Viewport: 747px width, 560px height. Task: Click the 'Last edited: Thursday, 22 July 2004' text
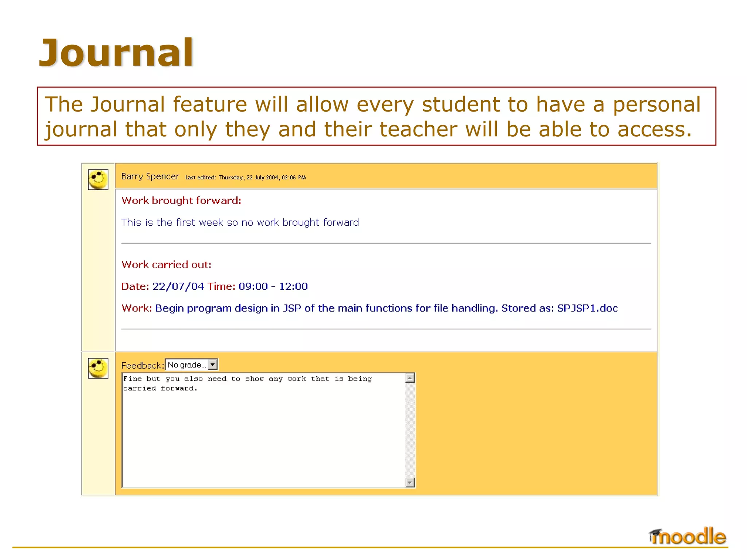point(245,178)
